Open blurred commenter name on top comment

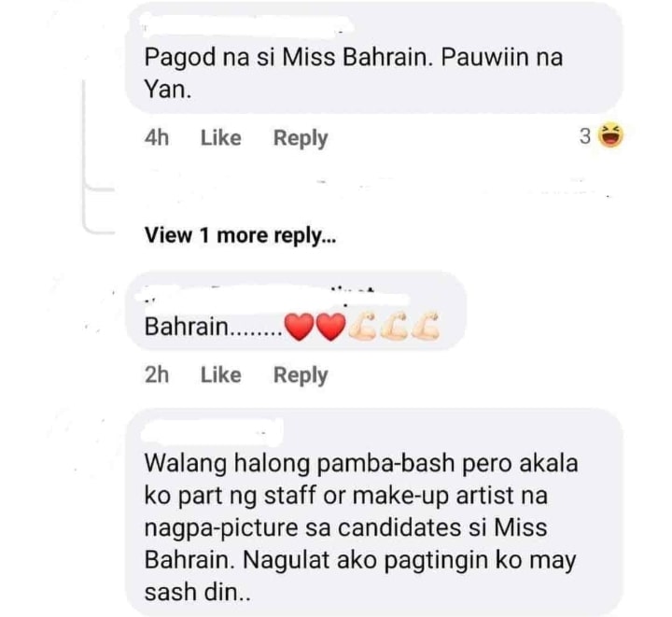point(246,27)
